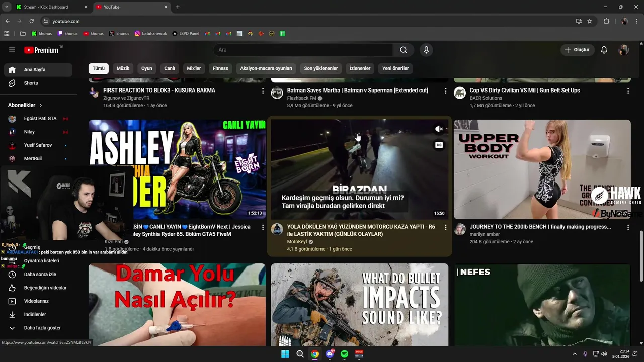Viewport: 644px width, 362px height.
Task: Select the İzlenenler filter chip
Action: (360, 68)
